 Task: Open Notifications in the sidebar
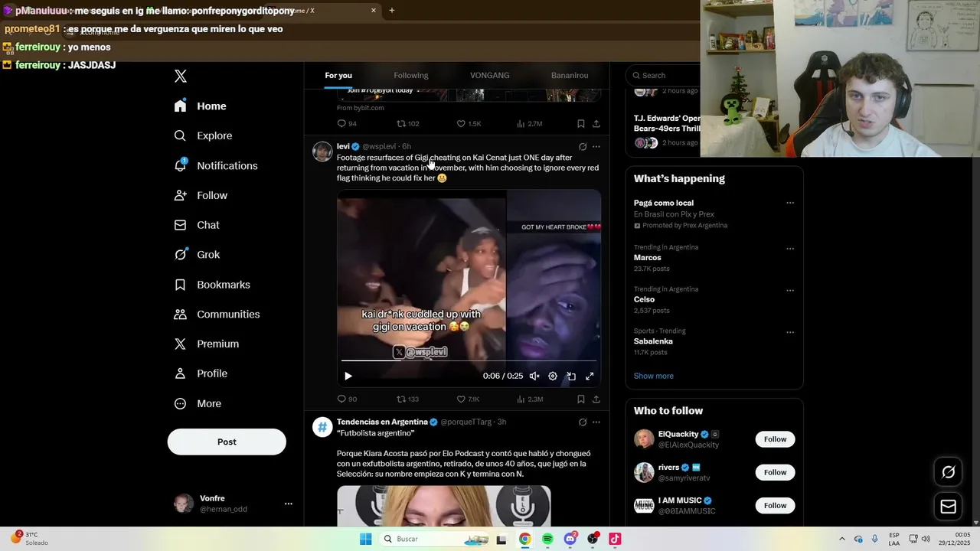216,165
